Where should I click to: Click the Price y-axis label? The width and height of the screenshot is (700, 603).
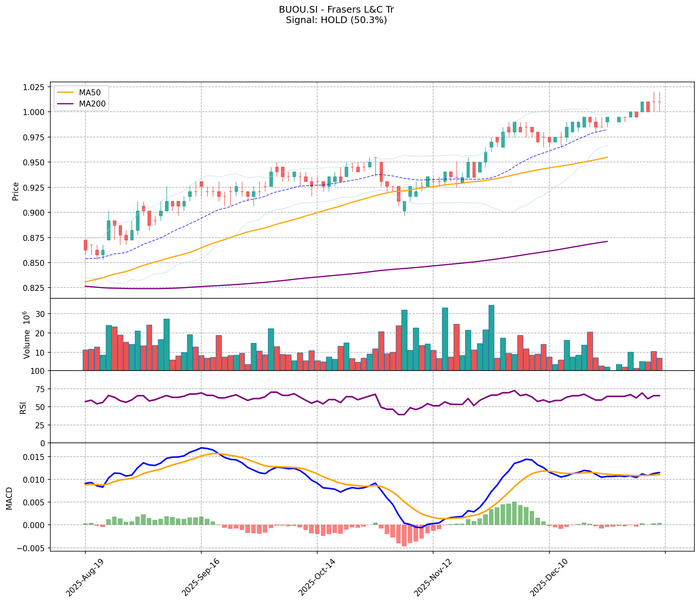click(16, 191)
